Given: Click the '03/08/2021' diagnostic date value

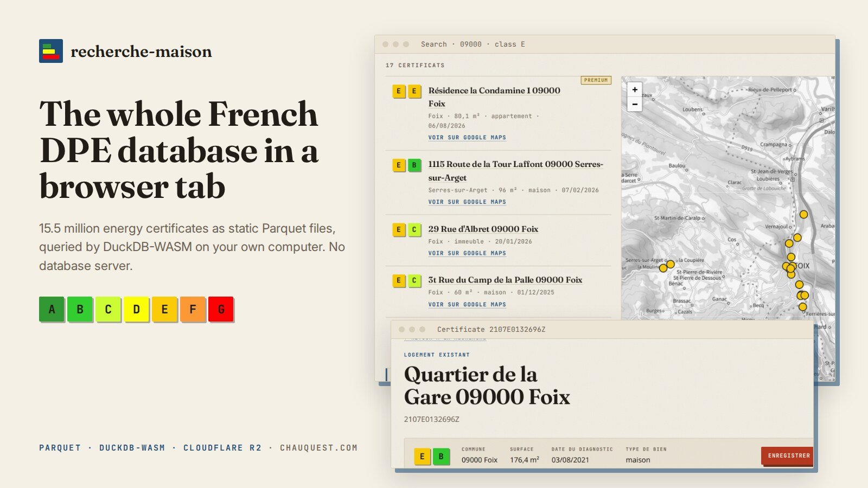Looking at the screenshot, I should click(570, 460).
